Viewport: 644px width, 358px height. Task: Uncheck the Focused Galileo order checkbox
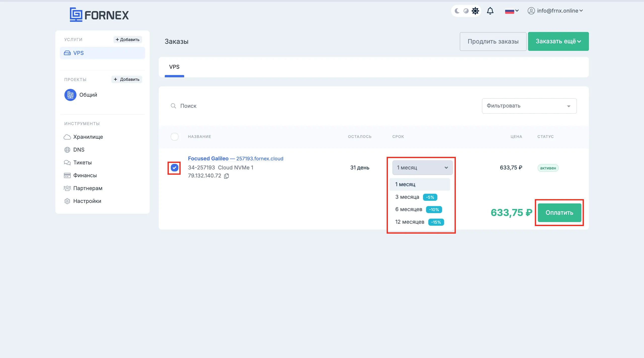point(174,168)
